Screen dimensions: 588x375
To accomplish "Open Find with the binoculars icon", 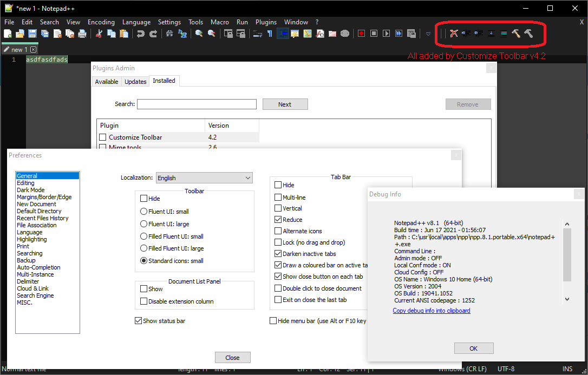I will pos(169,34).
